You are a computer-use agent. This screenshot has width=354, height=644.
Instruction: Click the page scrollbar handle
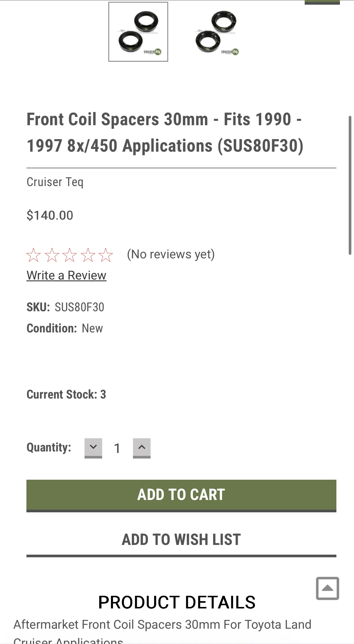pyautogui.click(x=350, y=185)
